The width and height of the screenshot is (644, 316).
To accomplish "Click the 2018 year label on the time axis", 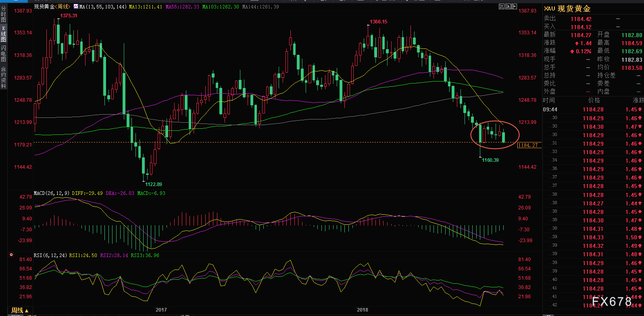I will point(363,310).
